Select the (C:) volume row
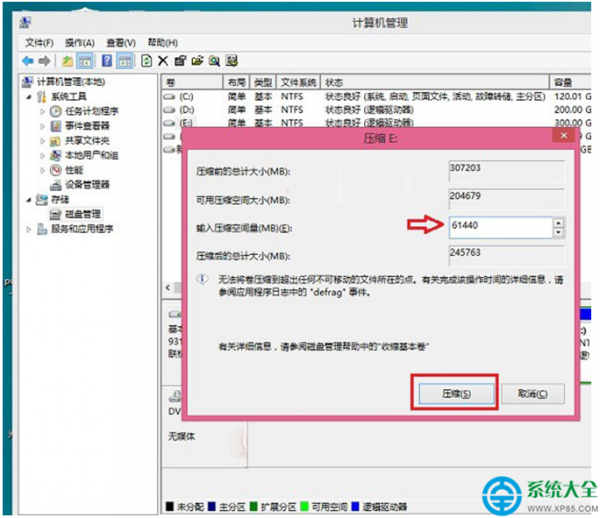The image size is (600, 518). click(377, 96)
